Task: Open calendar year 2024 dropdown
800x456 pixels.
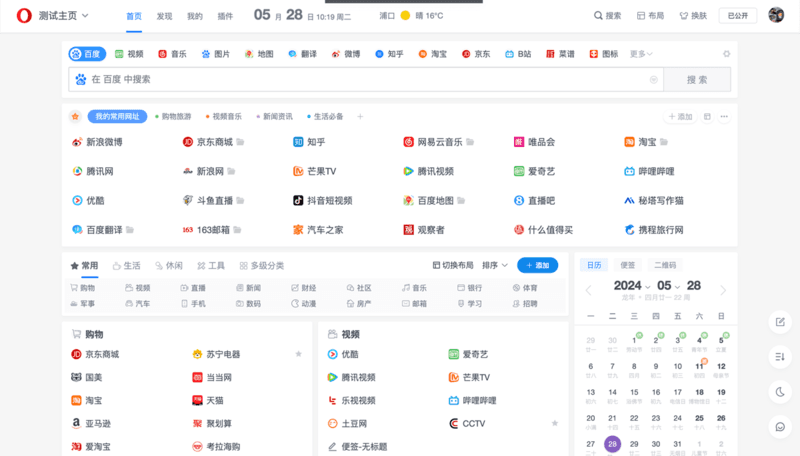Action: pyautogui.click(x=632, y=286)
